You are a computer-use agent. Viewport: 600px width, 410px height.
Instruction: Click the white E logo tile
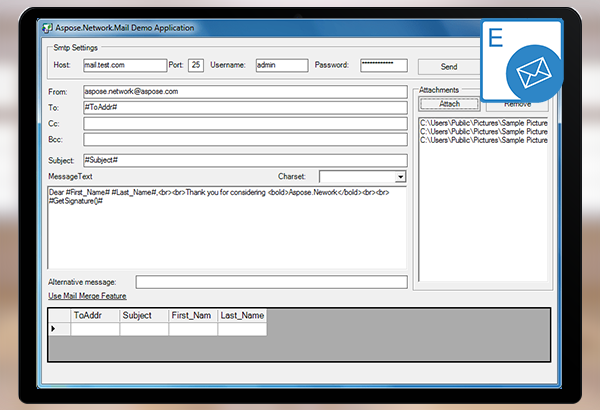click(521, 60)
